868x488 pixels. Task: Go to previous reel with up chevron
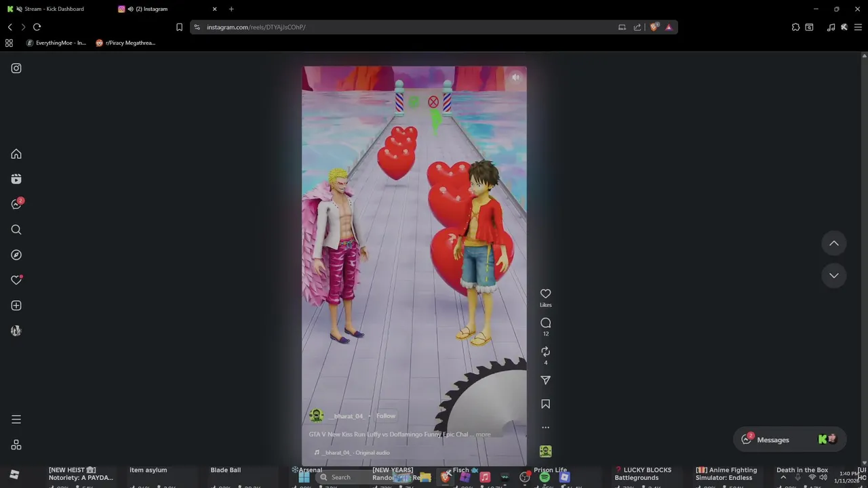[x=834, y=243]
